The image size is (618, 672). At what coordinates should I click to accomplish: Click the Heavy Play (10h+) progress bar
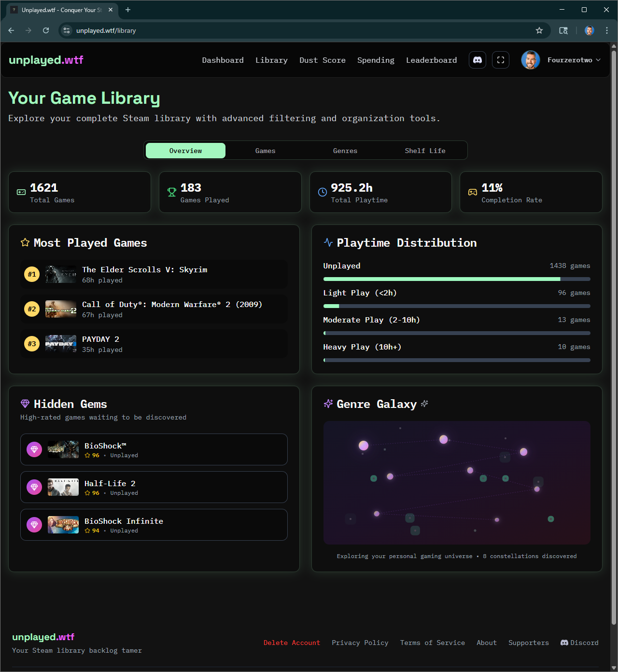(x=457, y=360)
